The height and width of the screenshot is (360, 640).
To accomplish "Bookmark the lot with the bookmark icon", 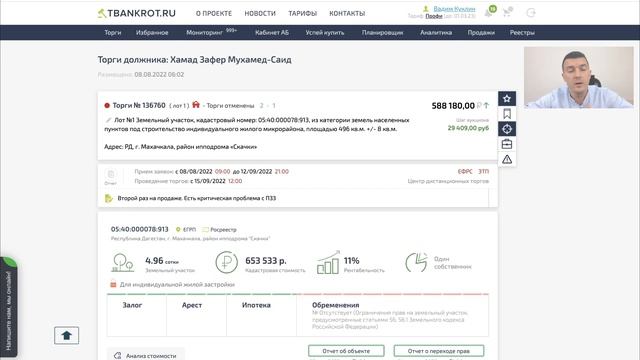I will [x=507, y=114].
